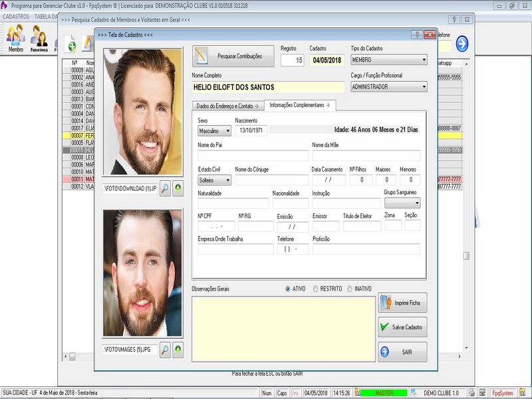The width and height of the screenshot is (532, 399).
Task: Click the Data Casamento field
Action: [x=329, y=180]
